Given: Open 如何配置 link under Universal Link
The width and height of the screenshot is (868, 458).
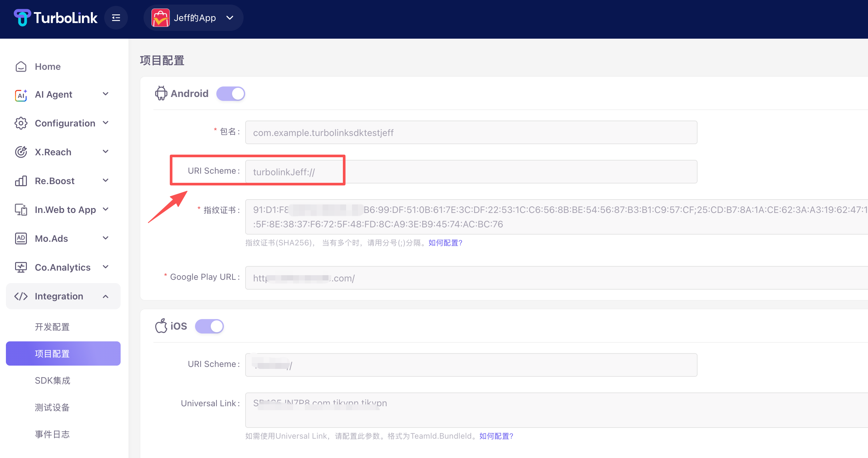Looking at the screenshot, I should 496,436.
